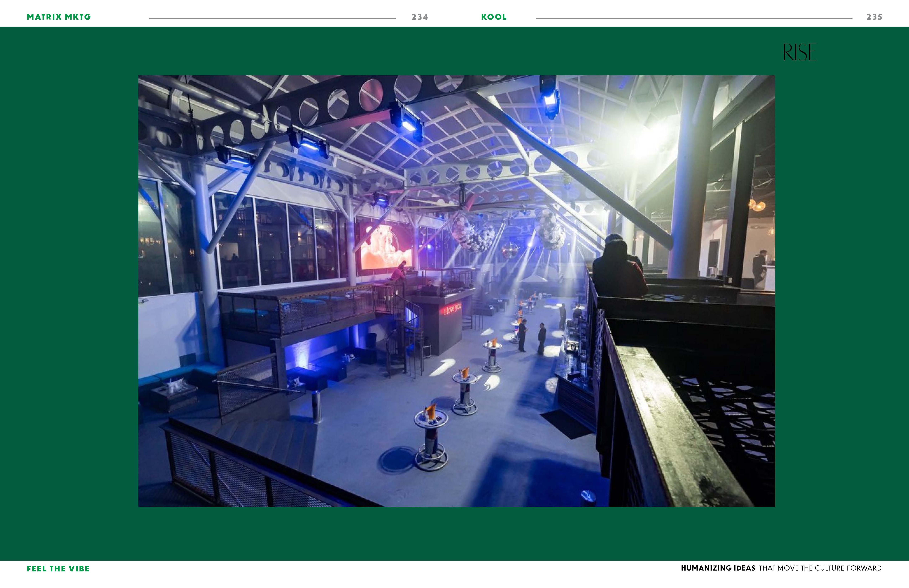Click the KOOL header label
909x588 pixels.
pyautogui.click(x=494, y=17)
